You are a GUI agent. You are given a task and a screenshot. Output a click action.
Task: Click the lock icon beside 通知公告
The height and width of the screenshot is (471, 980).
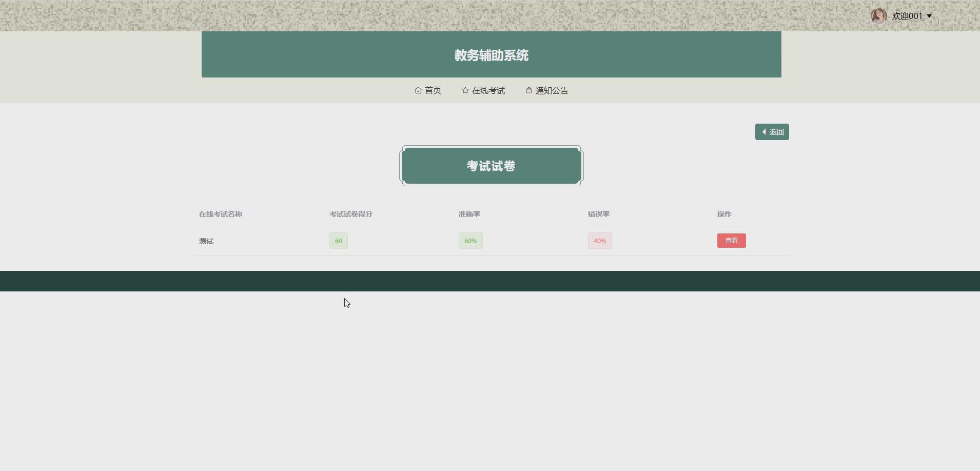[x=528, y=90]
